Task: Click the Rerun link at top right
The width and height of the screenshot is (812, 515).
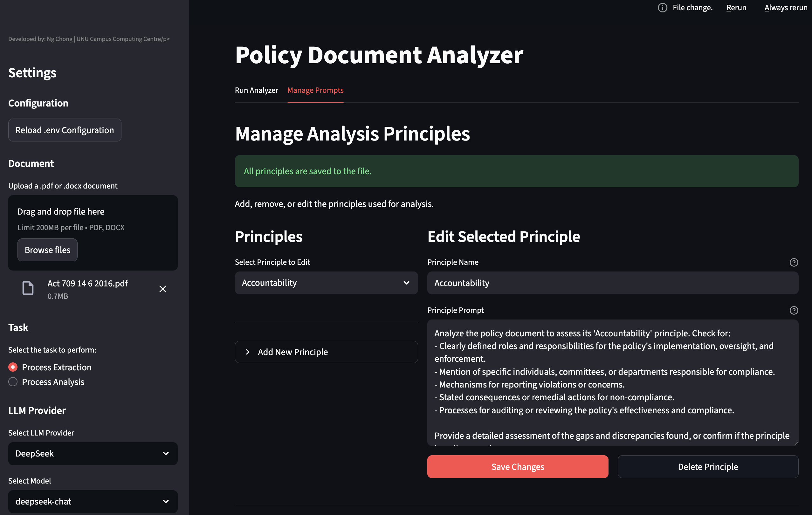Action: [736, 7]
